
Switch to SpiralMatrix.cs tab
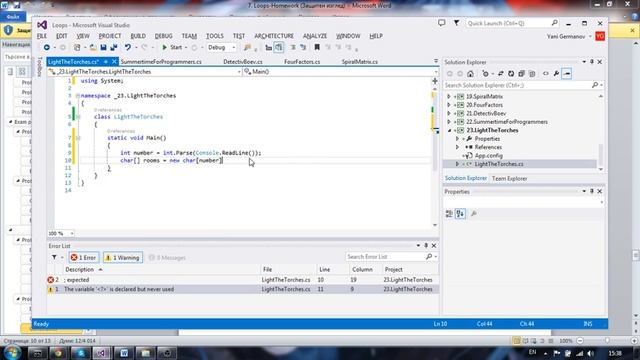[360, 62]
